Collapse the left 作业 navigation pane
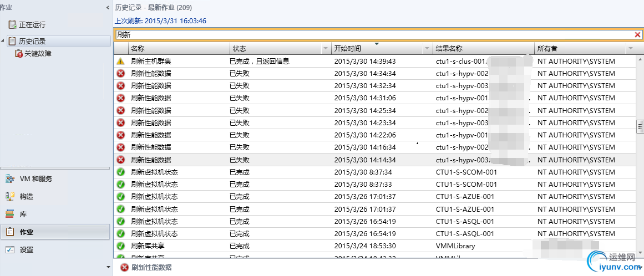Image resolution: width=644 pixels, height=276 pixels. [108, 8]
